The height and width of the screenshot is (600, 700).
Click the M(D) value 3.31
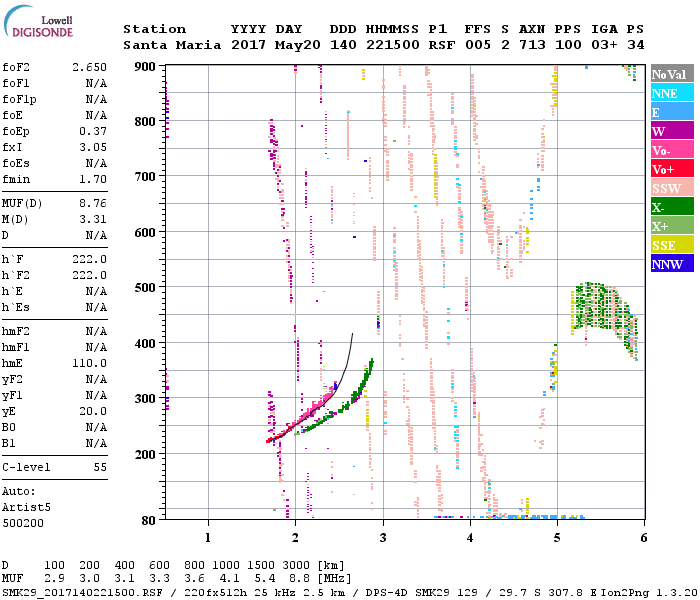click(x=93, y=219)
